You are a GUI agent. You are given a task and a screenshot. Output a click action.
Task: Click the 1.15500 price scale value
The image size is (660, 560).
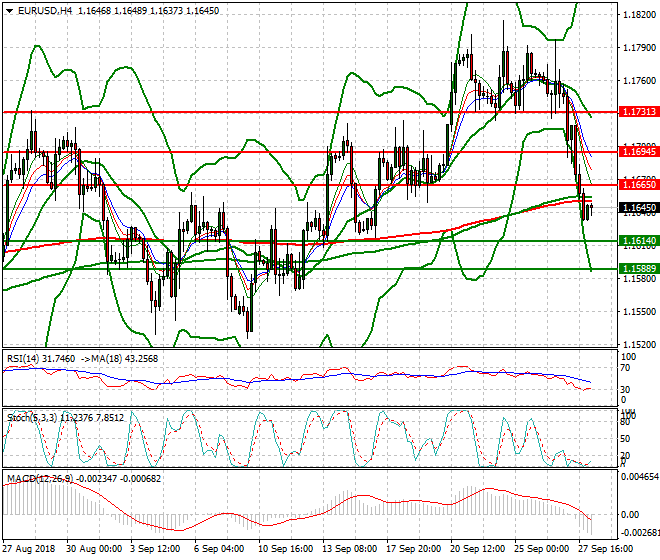pos(639,312)
